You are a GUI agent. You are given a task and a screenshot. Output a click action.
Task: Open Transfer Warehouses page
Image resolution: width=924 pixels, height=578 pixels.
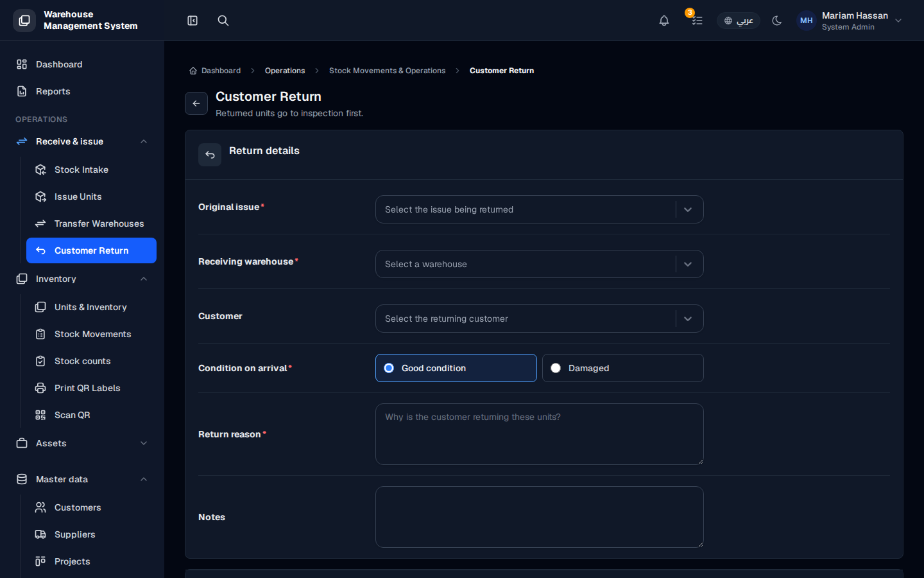(x=91, y=223)
